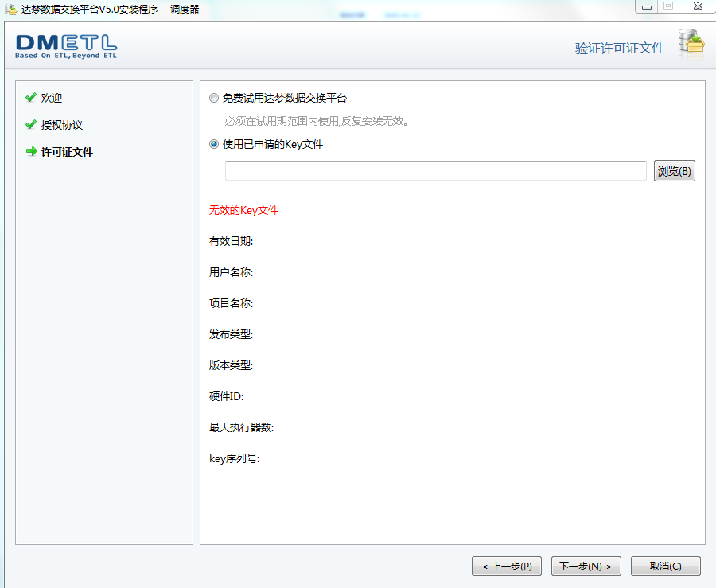Click the green checkmark next to 授权协议
716x588 pixels.
tap(30, 124)
